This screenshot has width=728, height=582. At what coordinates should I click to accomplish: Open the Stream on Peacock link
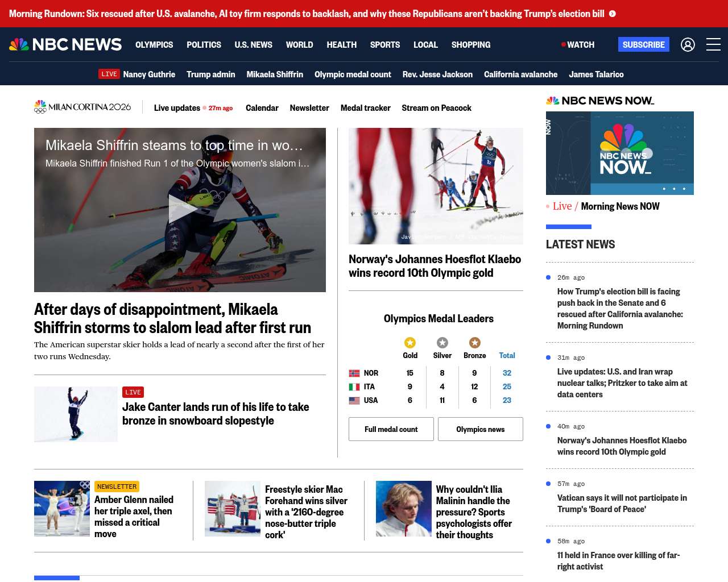point(437,108)
